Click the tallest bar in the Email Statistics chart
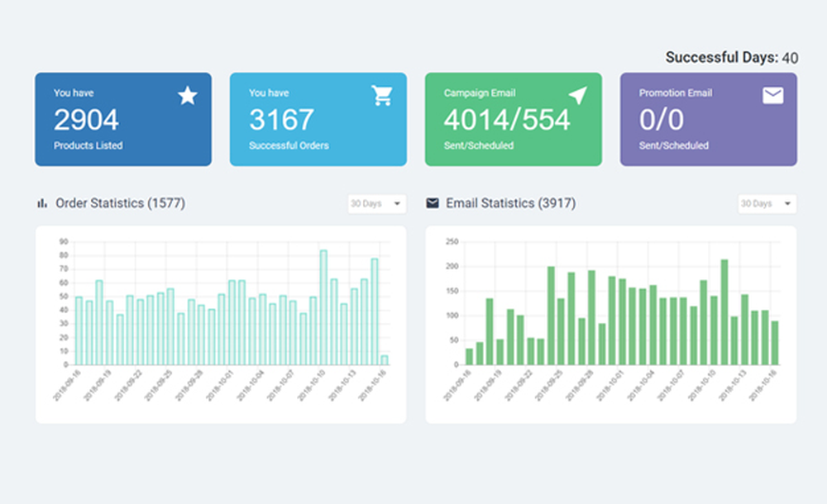 point(724,312)
